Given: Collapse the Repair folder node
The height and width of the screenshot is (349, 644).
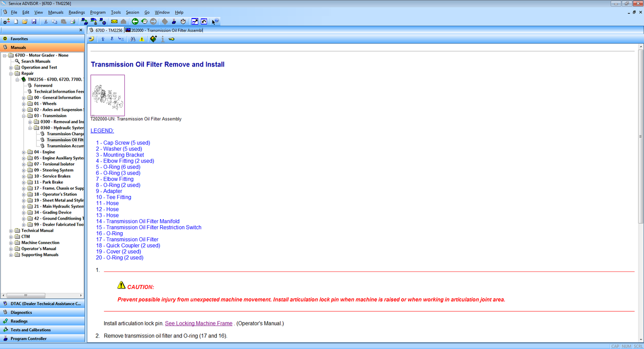Looking at the screenshot, I should click(x=11, y=74).
